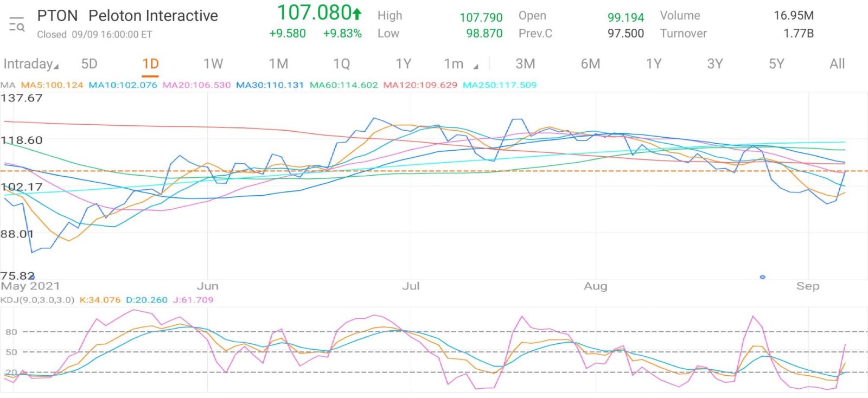Open the stock search list icon

(17, 24)
